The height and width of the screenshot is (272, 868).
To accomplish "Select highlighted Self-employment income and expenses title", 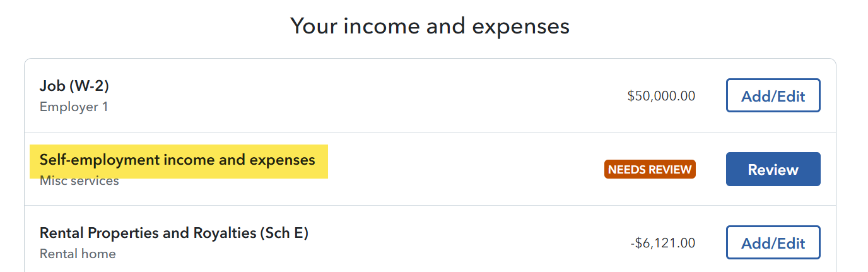I will [x=177, y=160].
